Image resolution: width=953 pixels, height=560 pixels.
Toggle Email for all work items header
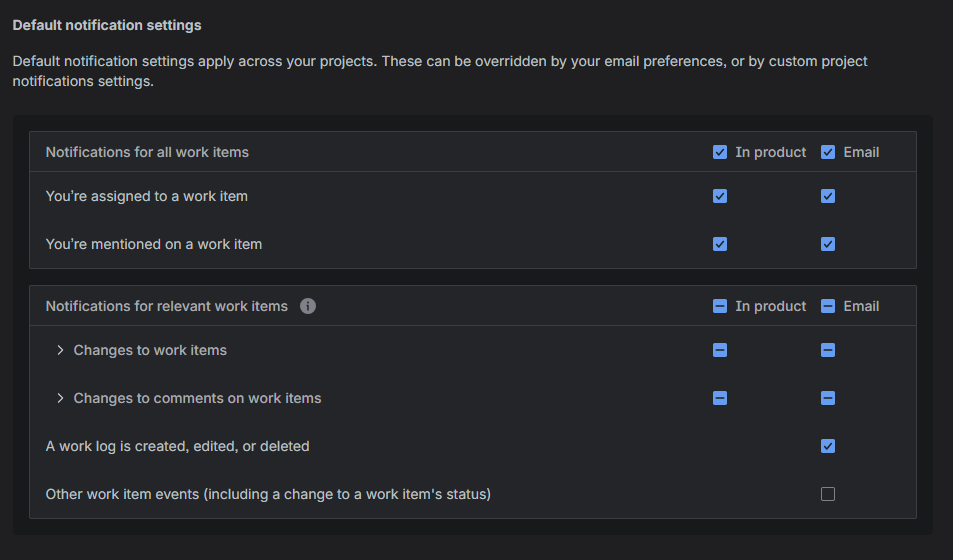point(828,152)
